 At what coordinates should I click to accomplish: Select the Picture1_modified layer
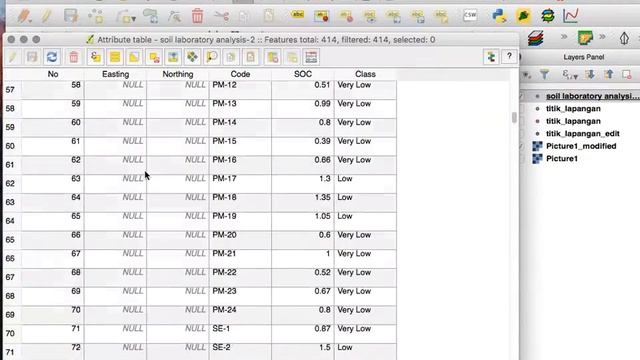pos(581,146)
